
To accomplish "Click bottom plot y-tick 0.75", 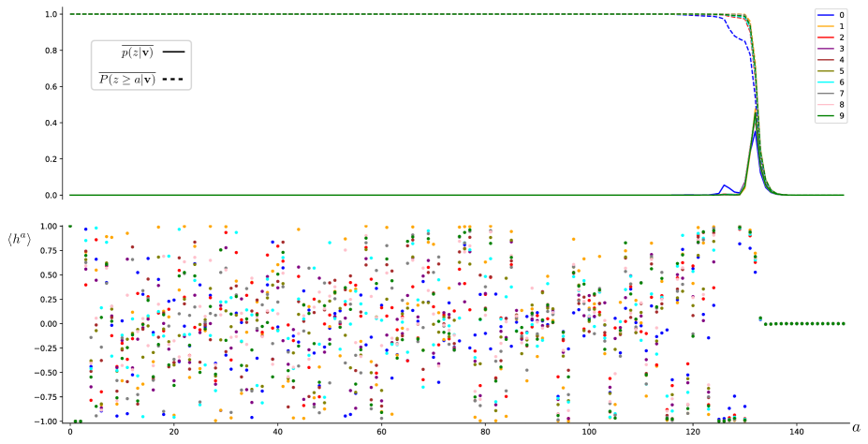I will coord(48,250).
